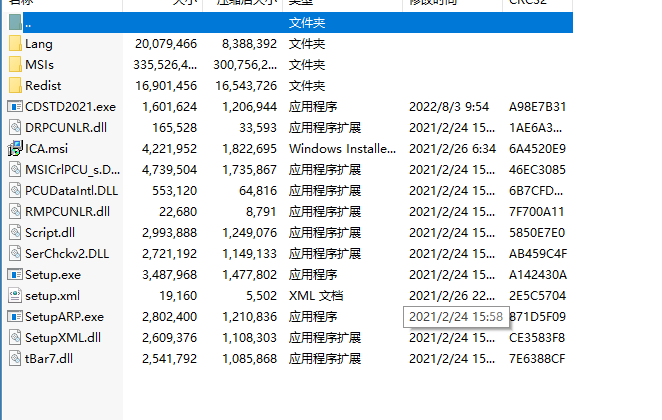
Task: Click the CRC value 5850E7E0
Action: click(x=537, y=233)
